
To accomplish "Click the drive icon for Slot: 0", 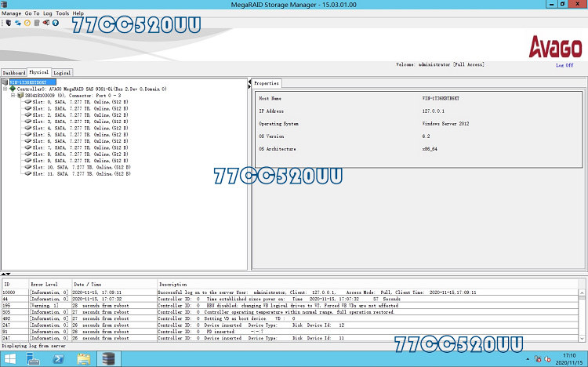I will pyautogui.click(x=27, y=102).
